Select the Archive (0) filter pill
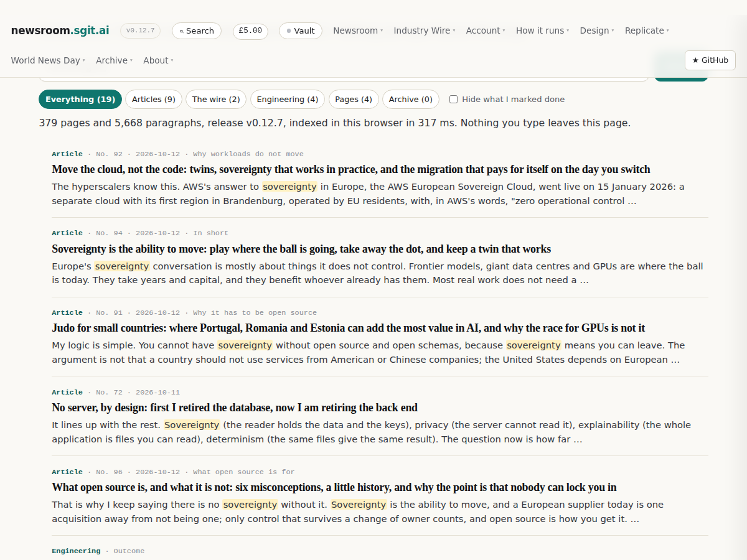747x560 pixels. [411, 100]
